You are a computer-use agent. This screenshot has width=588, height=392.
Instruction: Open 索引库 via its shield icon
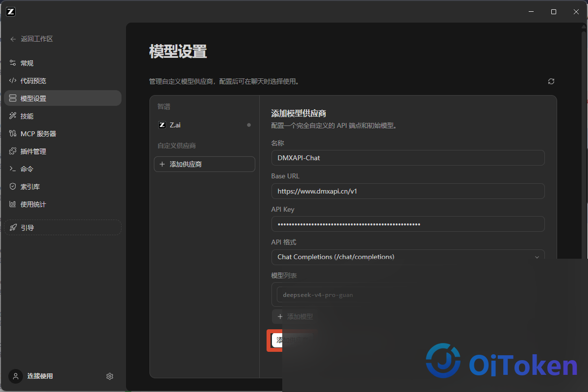(13, 187)
